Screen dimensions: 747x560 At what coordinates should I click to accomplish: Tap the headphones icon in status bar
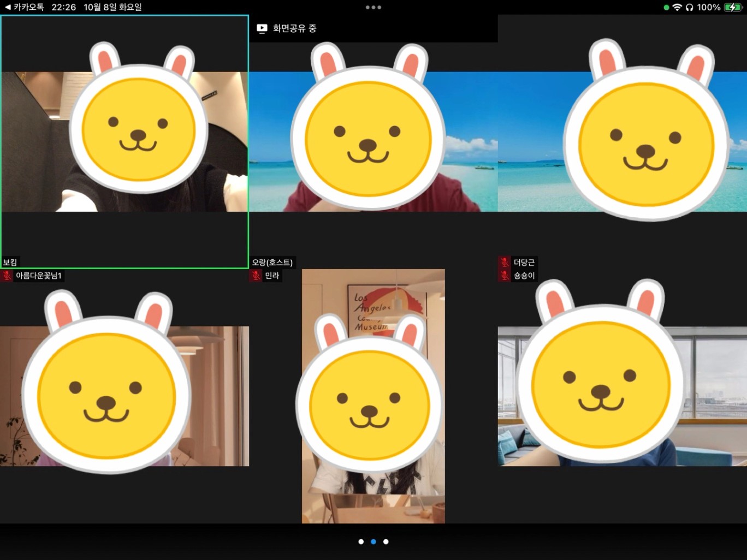click(689, 7)
